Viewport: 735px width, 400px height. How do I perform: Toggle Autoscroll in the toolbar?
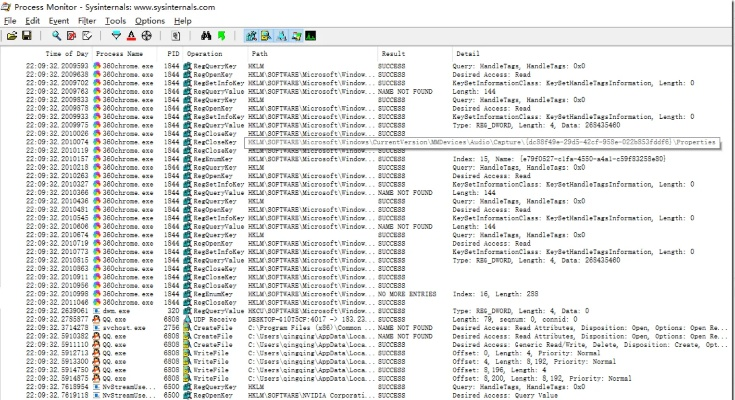[71, 35]
